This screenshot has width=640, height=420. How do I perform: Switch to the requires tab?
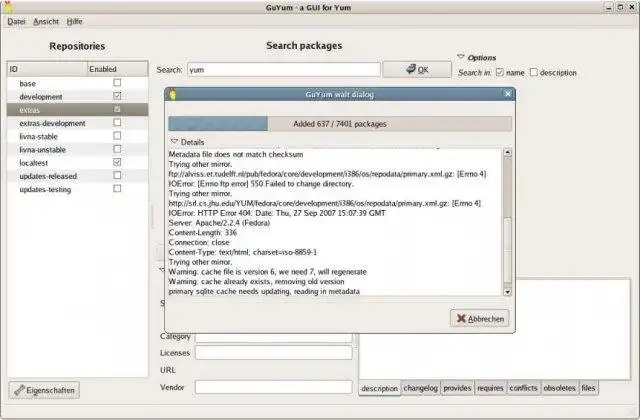click(490, 388)
